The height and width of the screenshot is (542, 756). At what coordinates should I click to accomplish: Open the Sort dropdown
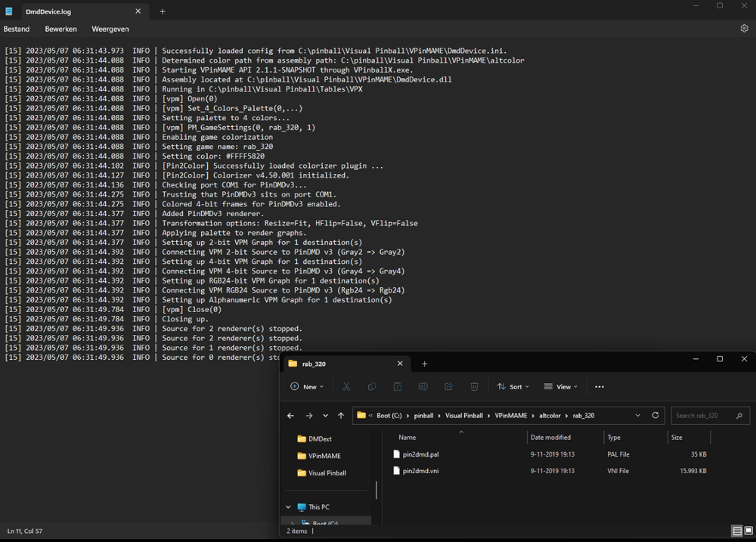click(513, 387)
